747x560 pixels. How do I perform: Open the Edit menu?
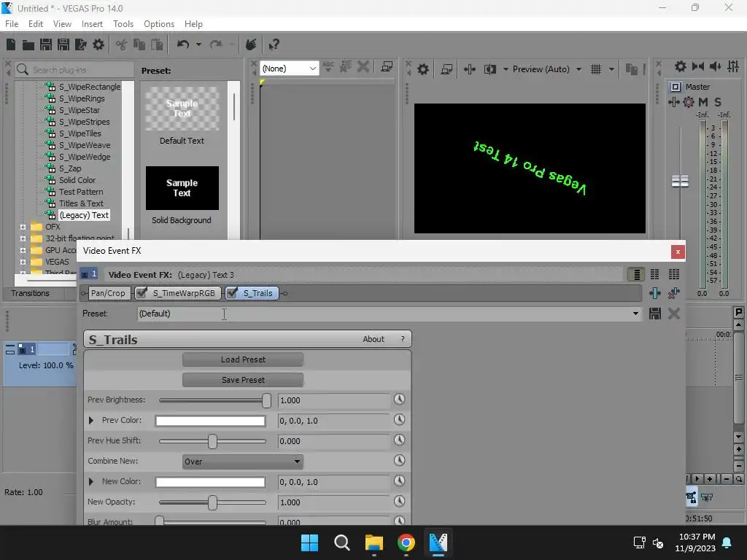pos(36,24)
